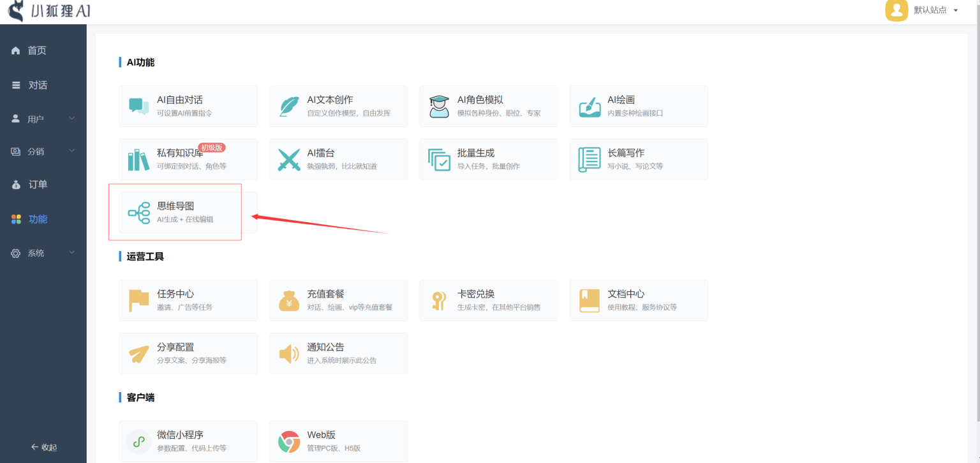Open the Web版 Chrome icon
Image resolution: width=980 pixels, height=463 pixels.
tap(289, 441)
